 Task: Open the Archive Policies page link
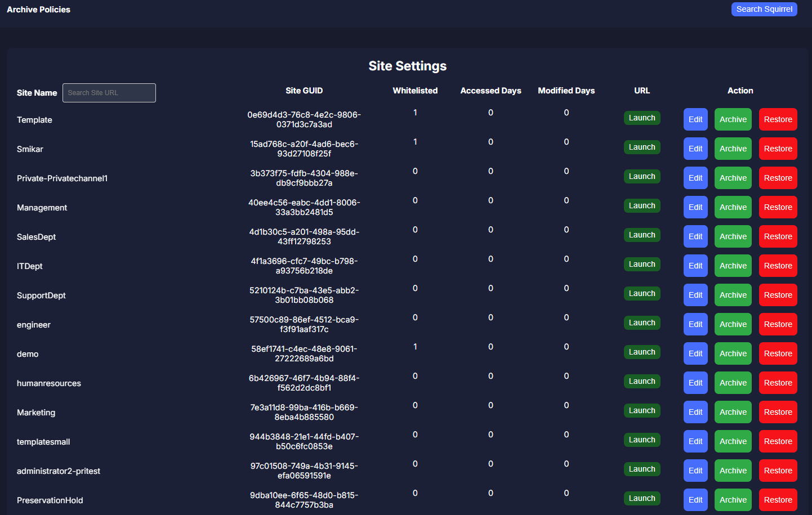tap(38, 10)
